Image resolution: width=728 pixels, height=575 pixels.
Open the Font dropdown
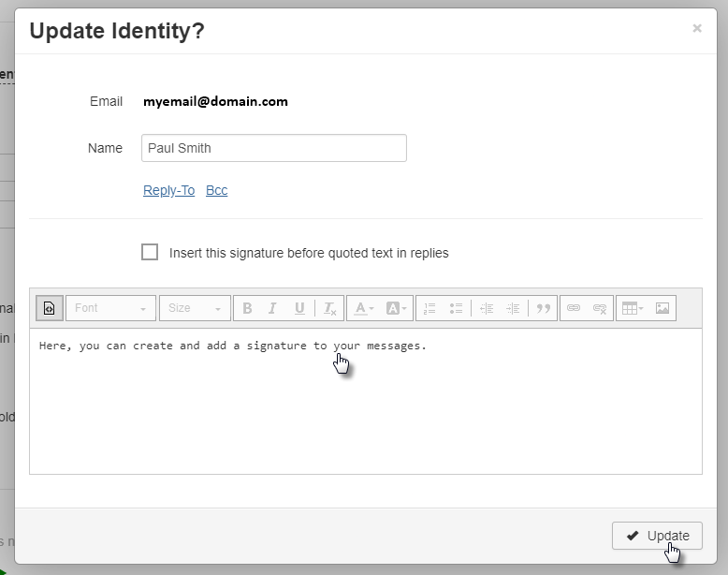pos(110,308)
